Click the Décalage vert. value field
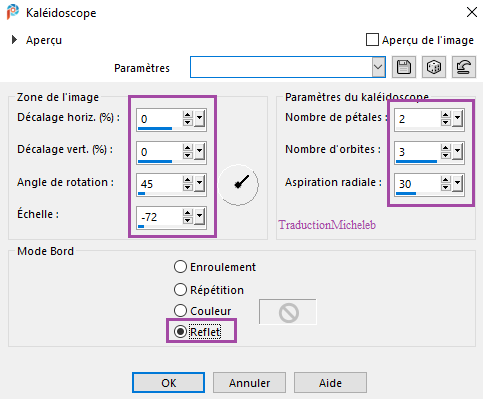Screen dimensions: 483x399 point(160,152)
